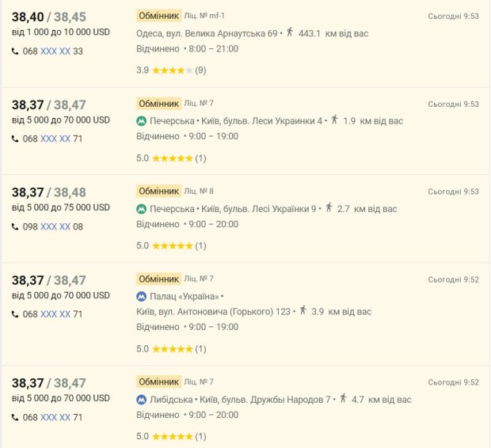Click the walking icon next to 1.9 км

334,120
